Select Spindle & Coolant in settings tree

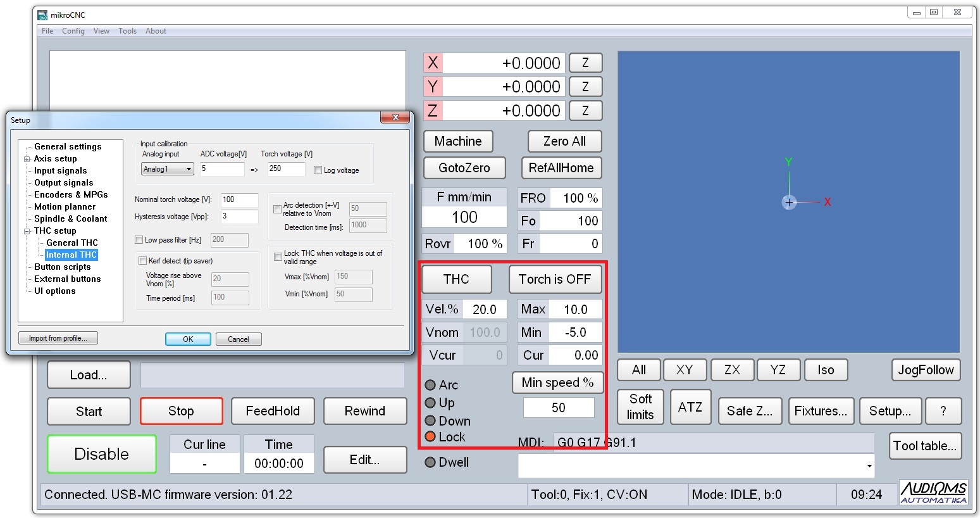pos(70,218)
